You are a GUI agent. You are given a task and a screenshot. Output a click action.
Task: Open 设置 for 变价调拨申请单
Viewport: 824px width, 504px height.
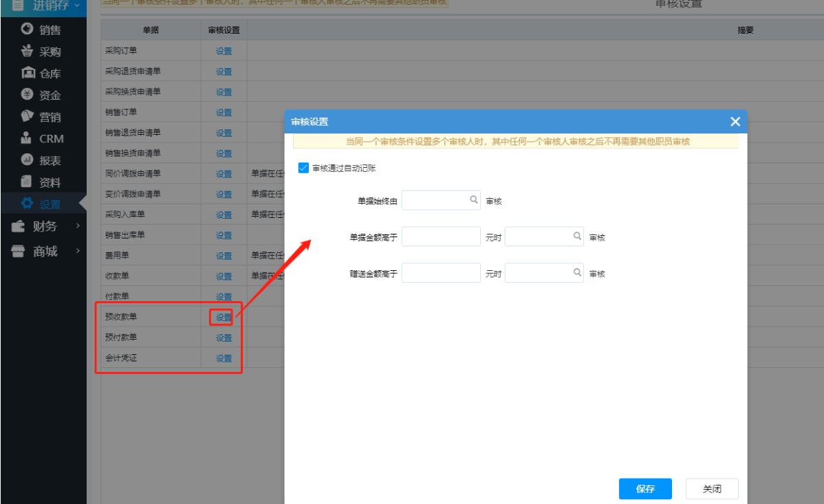pos(224,195)
